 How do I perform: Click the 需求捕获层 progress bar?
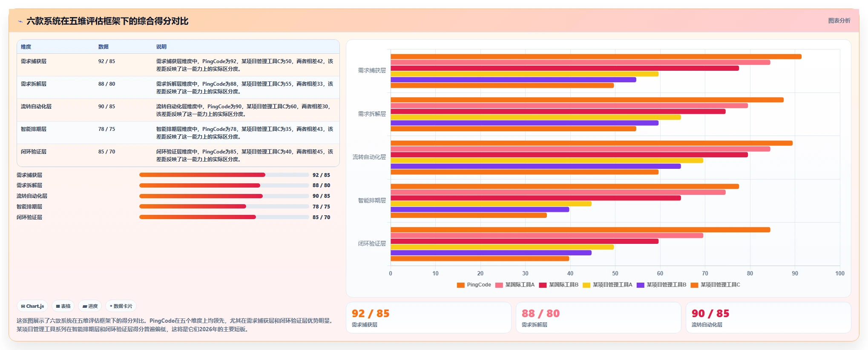tap(224, 175)
